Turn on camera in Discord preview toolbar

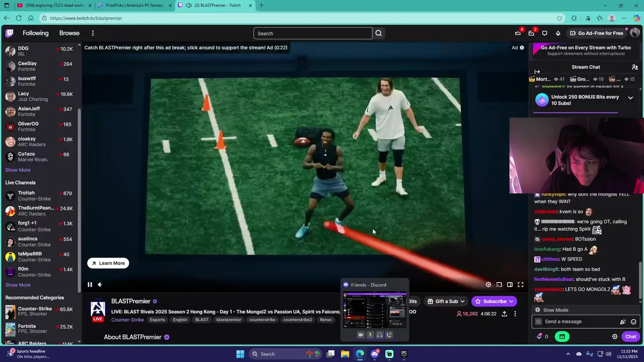point(361,335)
